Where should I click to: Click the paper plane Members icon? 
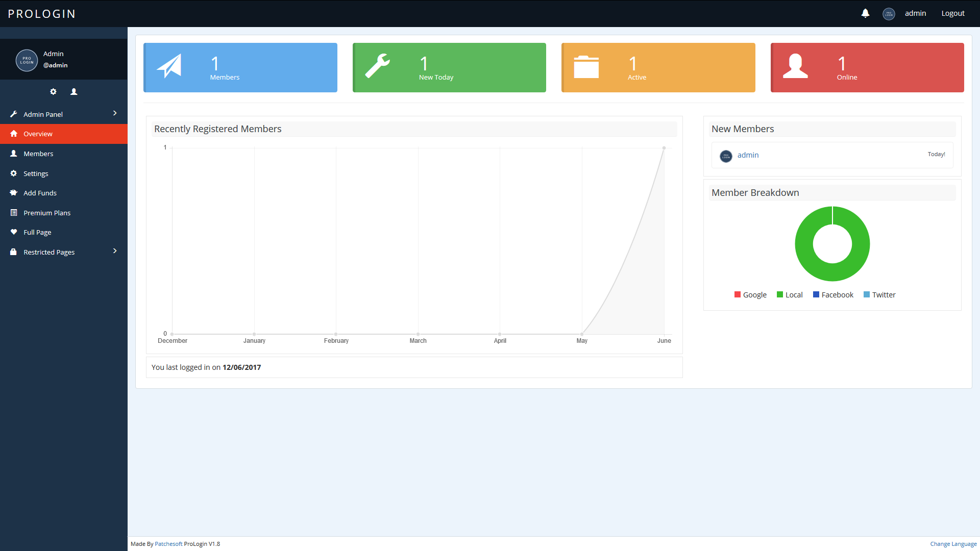[169, 66]
